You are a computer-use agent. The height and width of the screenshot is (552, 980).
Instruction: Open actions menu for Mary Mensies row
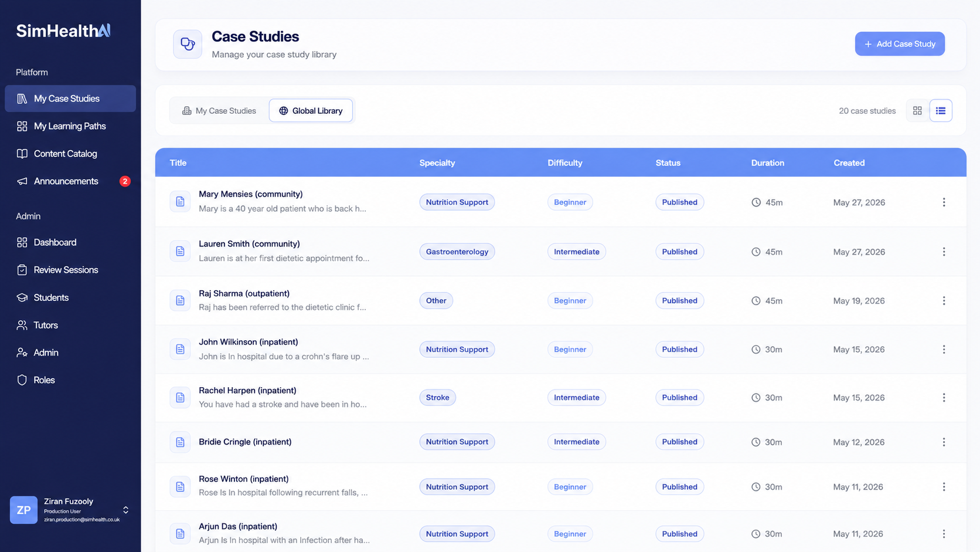[944, 202]
